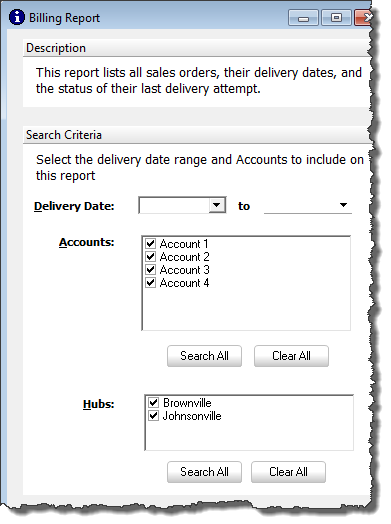Click empty area in Accounts list box
Image resolution: width=391 pixels, height=524 pixels.
[x=246, y=309]
